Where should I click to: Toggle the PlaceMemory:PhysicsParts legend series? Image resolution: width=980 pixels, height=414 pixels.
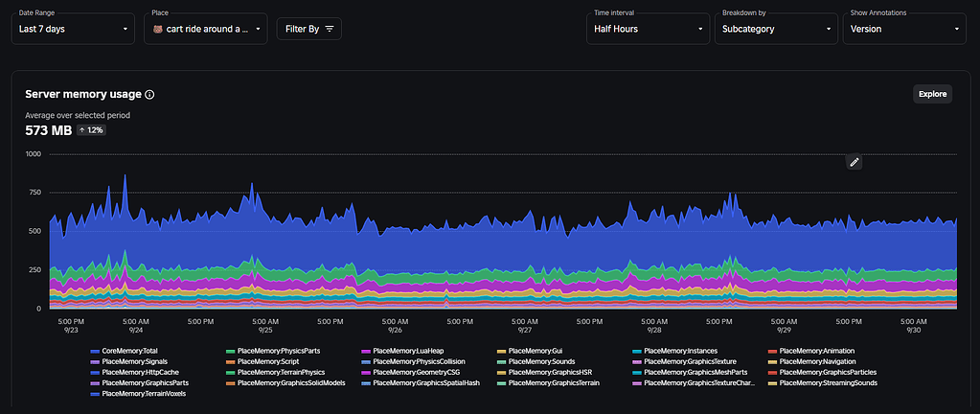273,351
